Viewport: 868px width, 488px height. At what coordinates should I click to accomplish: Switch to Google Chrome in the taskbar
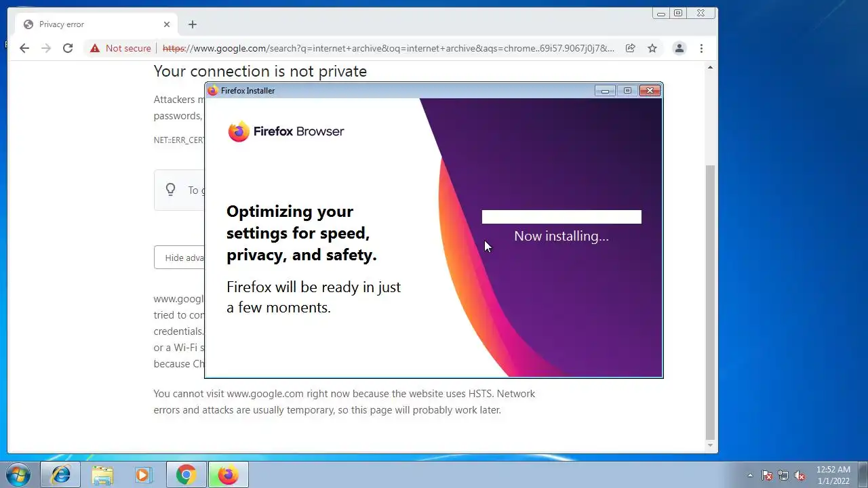(x=186, y=475)
